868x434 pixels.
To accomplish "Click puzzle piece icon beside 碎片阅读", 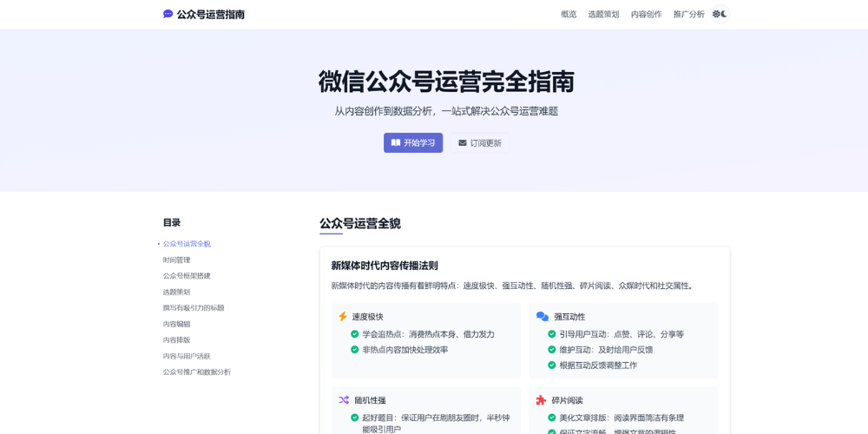I will 541,400.
